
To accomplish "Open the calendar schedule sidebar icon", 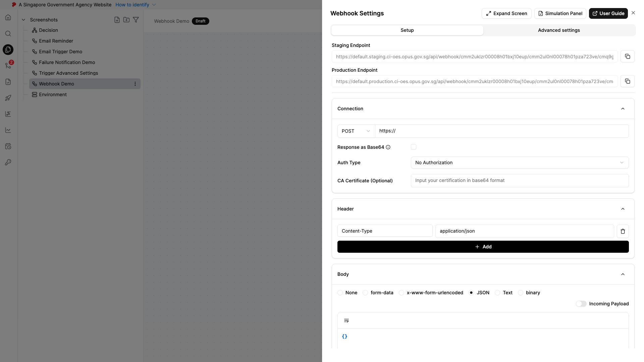I will 8,146.
